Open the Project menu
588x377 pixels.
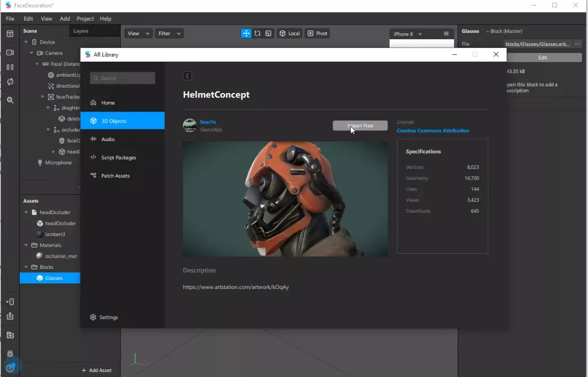tap(85, 19)
